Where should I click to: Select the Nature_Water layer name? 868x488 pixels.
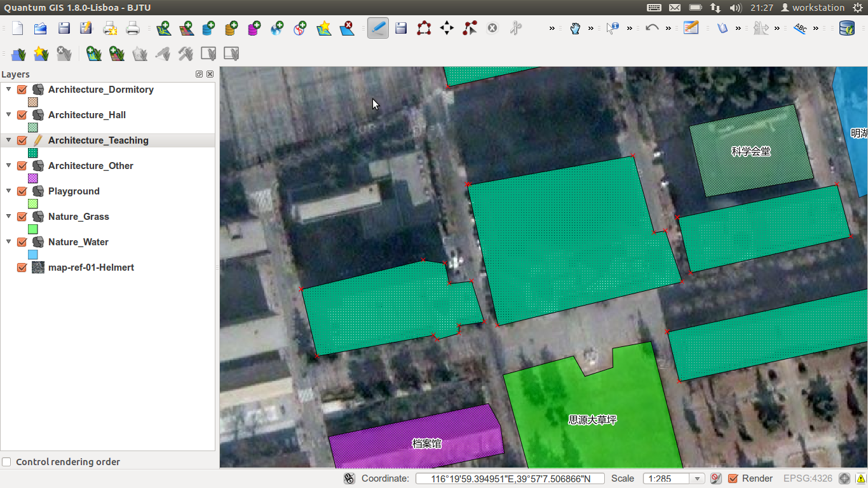[x=78, y=242]
